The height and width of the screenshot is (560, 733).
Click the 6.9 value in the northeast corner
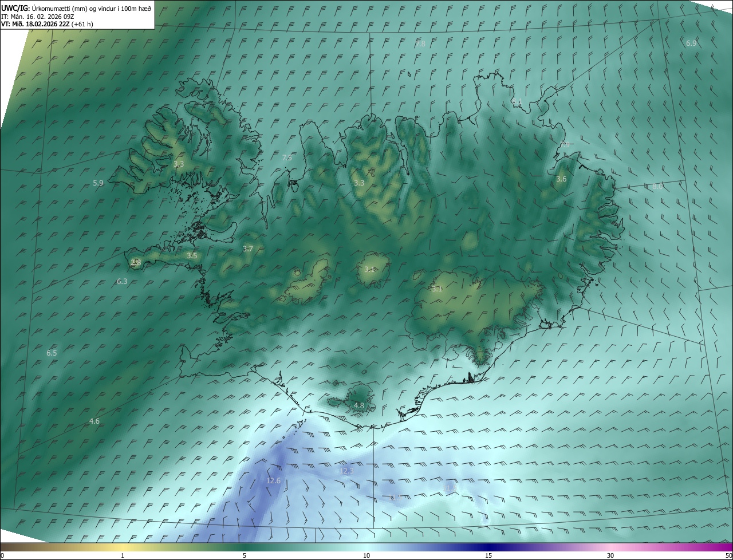click(x=691, y=44)
